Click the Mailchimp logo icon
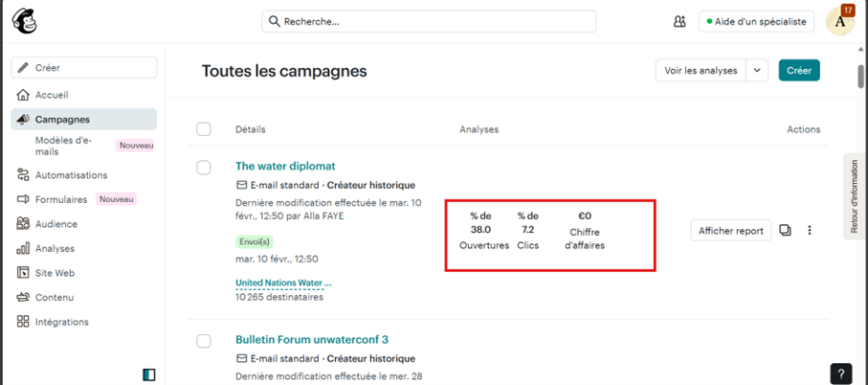868x385 pixels. click(25, 20)
